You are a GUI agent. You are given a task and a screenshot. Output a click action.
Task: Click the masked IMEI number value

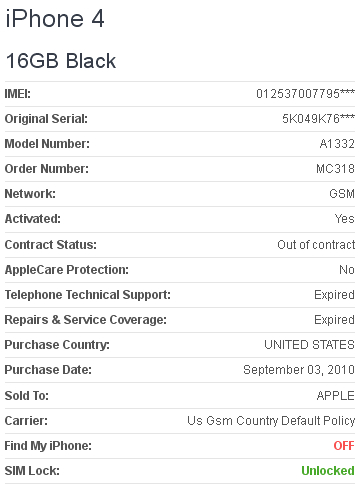click(305, 94)
